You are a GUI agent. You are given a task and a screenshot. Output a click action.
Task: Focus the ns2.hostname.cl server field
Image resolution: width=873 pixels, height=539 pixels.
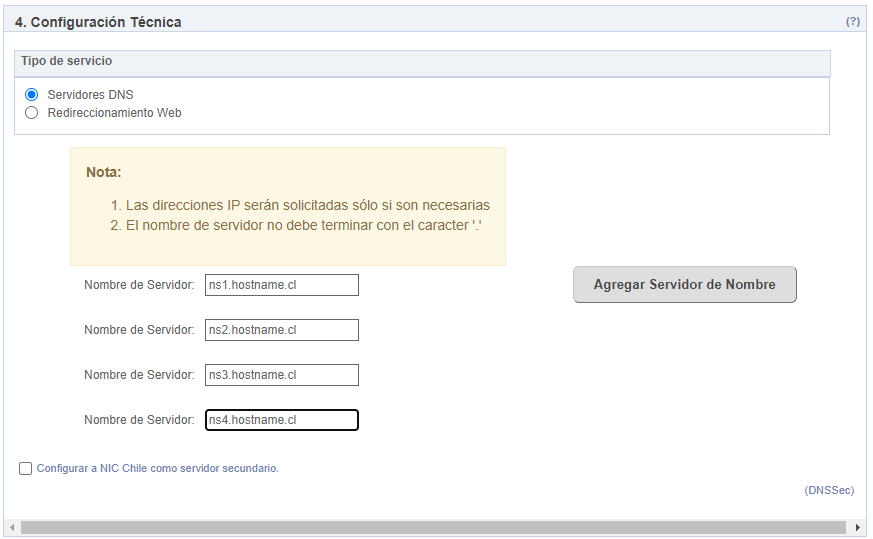click(282, 330)
